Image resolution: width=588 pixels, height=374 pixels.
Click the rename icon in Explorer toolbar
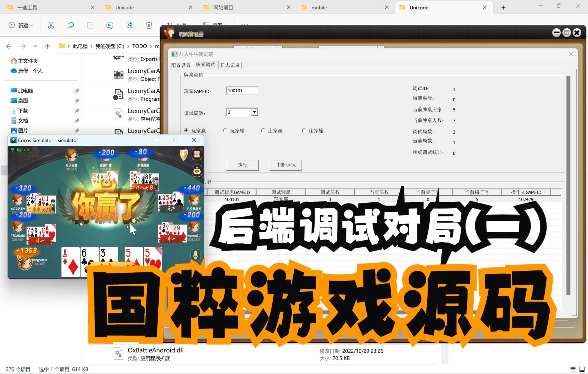pyautogui.click(x=110, y=25)
